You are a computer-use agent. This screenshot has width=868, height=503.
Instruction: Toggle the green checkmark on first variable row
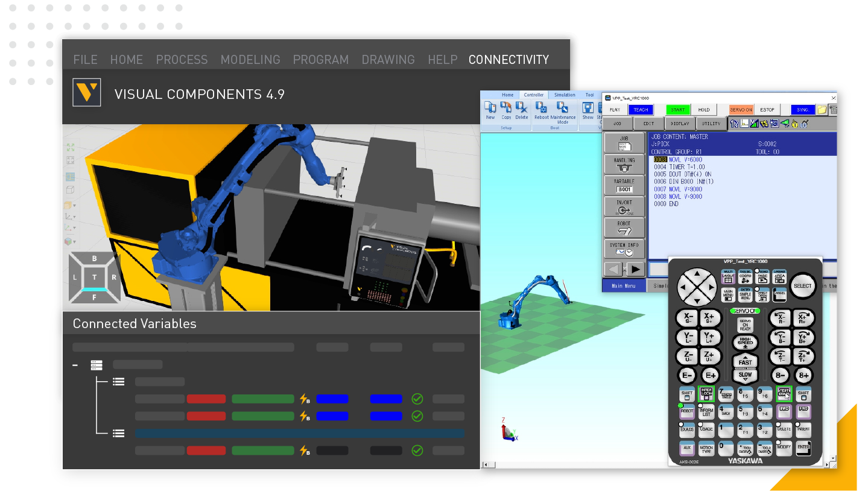tap(417, 399)
